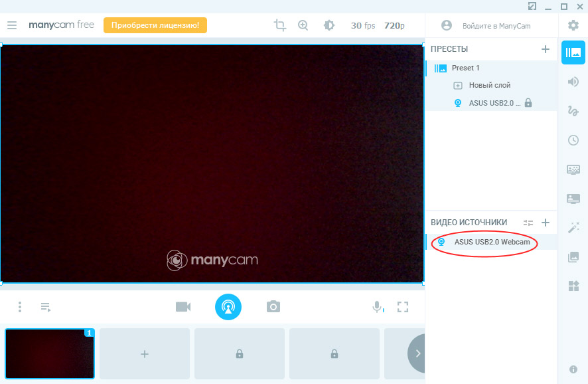The image size is (588, 384).
Task: Select Preset 1 in presets list
Action: (x=491, y=68)
